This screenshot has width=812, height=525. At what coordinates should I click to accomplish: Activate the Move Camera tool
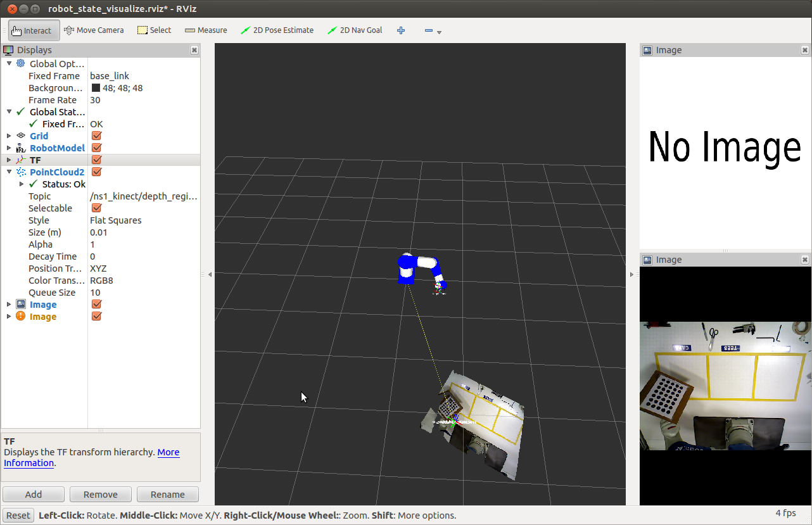coord(94,30)
